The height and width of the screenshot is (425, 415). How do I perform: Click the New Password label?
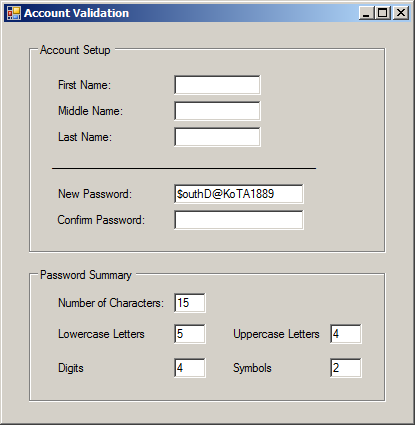point(95,194)
